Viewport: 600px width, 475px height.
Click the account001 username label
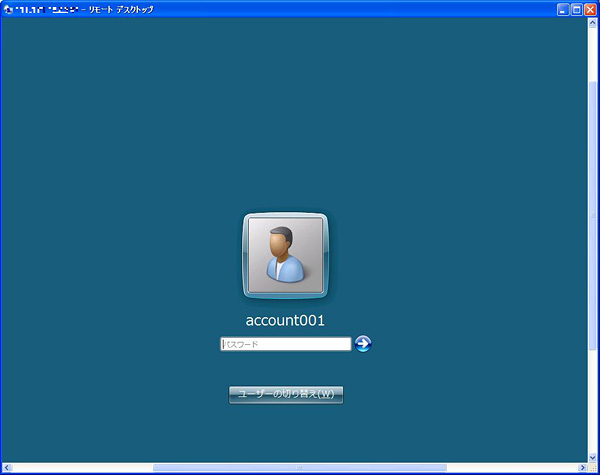click(x=285, y=321)
